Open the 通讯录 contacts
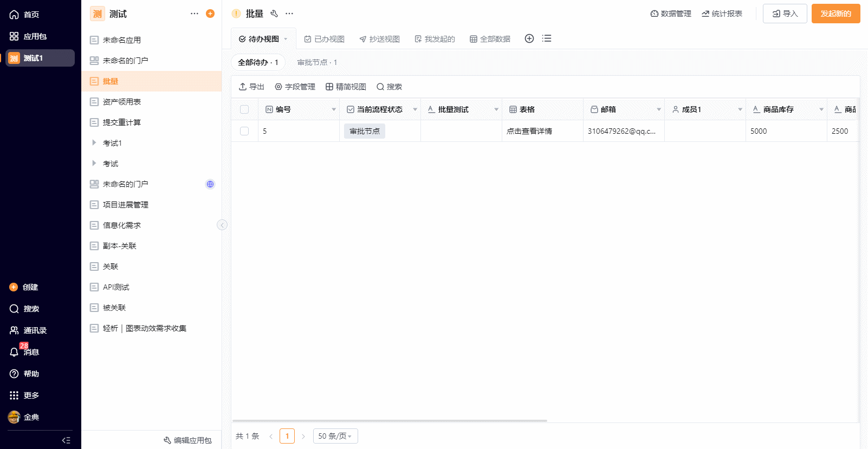Image resolution: width=868 pixels, height=449 pixels. click(x=28, y=330)
